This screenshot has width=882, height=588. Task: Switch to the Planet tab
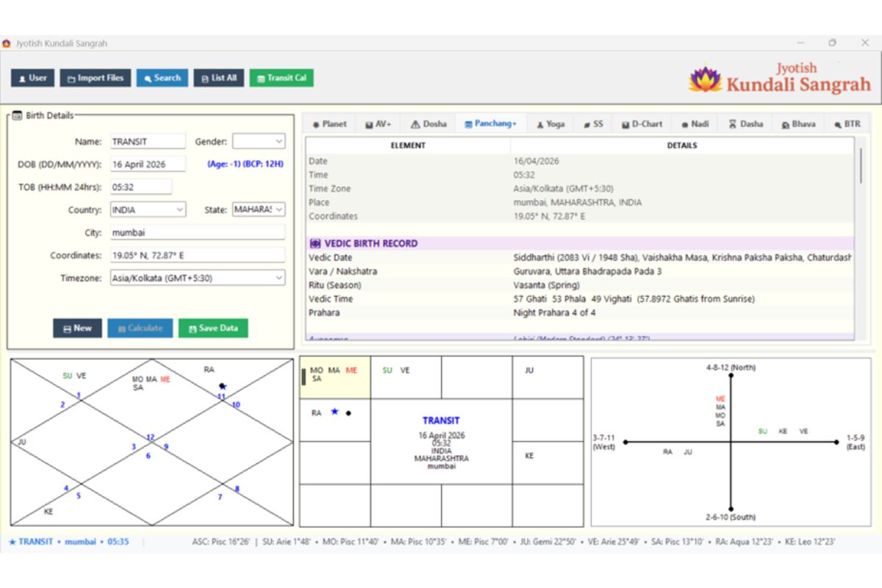point(329,124)
